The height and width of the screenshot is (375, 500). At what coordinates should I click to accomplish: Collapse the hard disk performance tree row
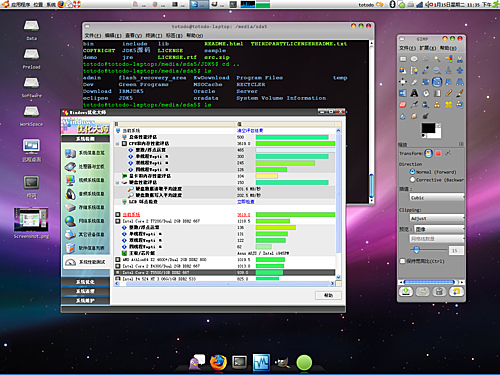click(x=117, y=183)
